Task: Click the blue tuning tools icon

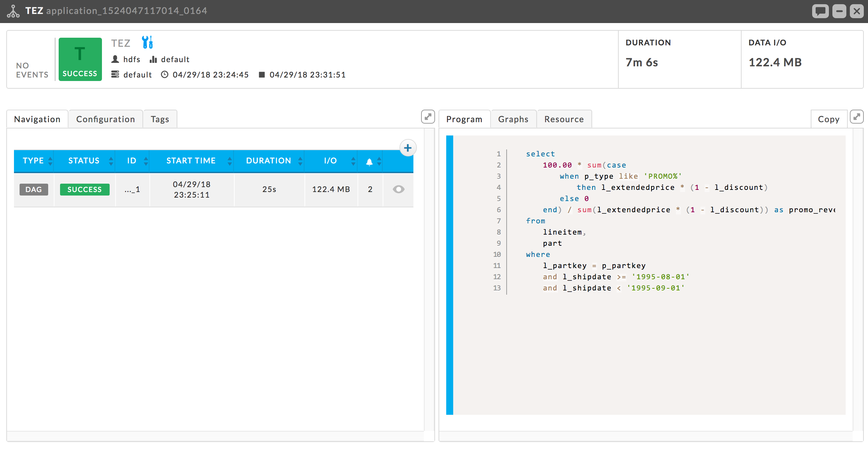Action: point(147,42)
